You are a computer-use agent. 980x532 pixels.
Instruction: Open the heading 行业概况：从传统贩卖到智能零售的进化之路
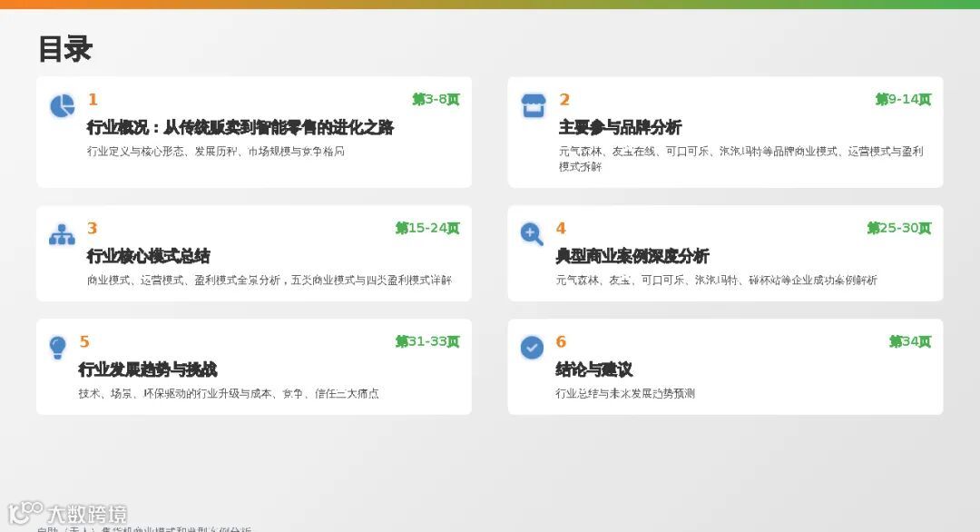(x=240, y=127)
